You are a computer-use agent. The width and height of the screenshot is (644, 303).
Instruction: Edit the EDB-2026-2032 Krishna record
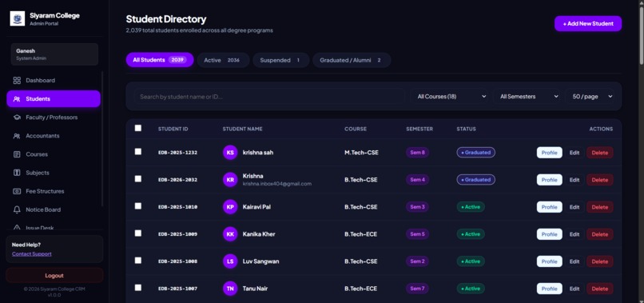pos(574,180)
